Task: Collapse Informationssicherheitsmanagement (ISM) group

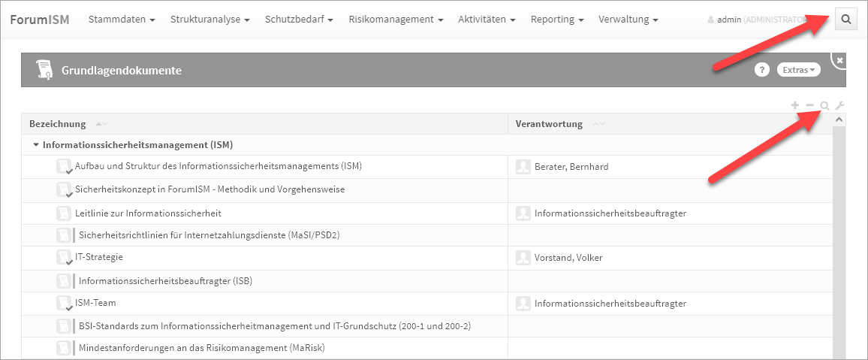Action: pyautogui.click(x=36, y=145)
